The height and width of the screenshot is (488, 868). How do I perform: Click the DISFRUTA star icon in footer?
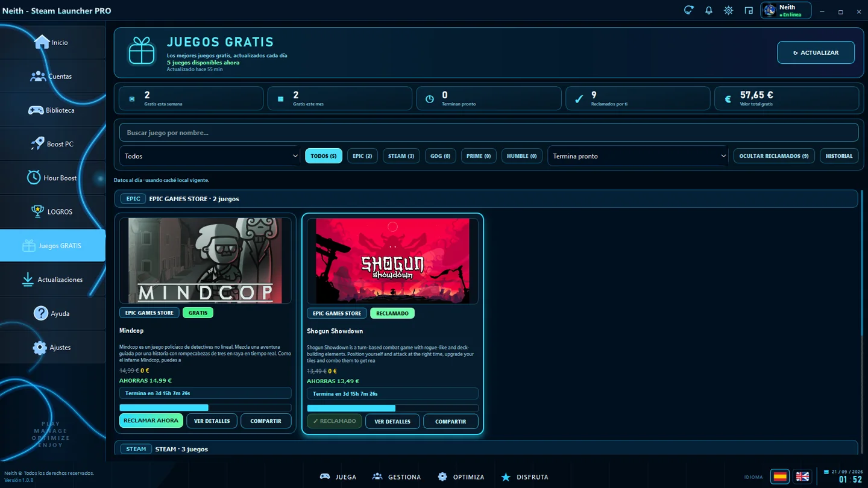(x=506, y=477)
